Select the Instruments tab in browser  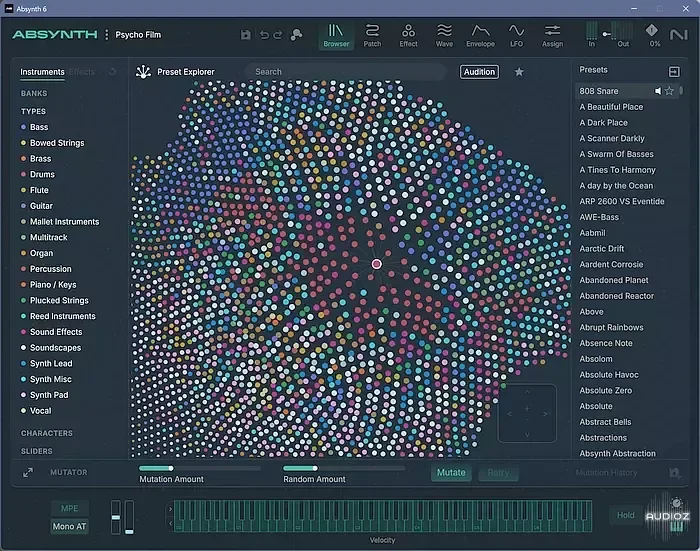42,72
